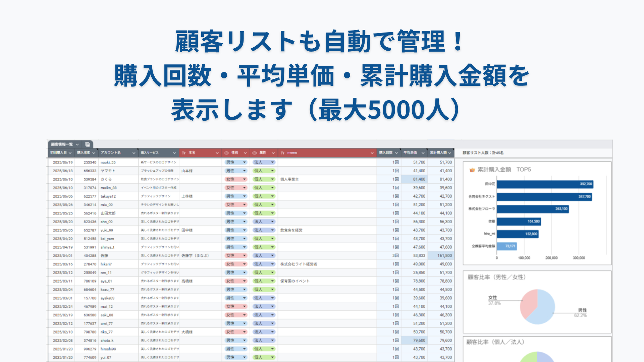This screenshot has width=644, height=362.
Task: Select the memo cell 保育園のイベント
Action: point(327,281)
